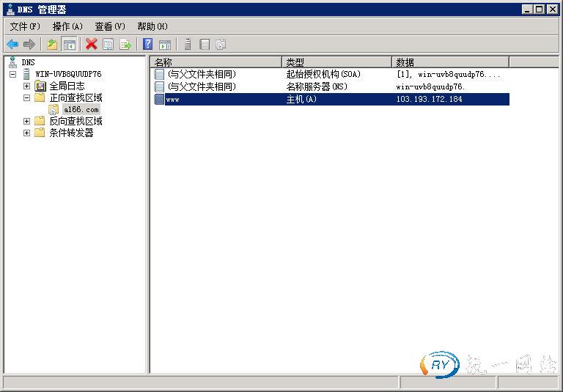
Task: Delete the record with the red X icon
Action: click(91, 45)
